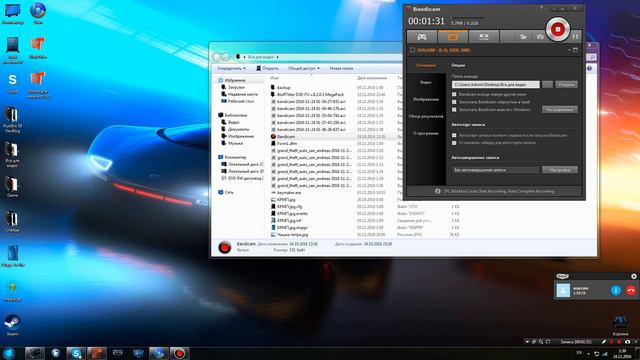Enable full-screen autostart recording checkbox

pos(454,135)
